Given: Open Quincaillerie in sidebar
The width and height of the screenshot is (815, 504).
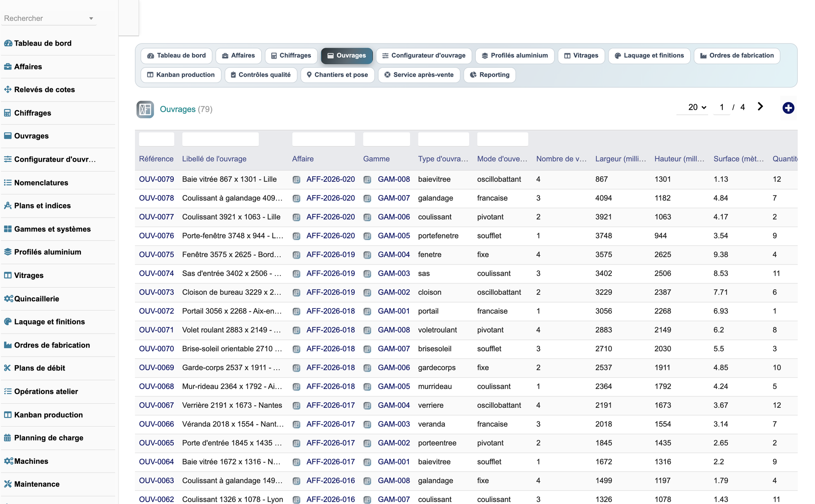Looking at the screenshot, I should (x=36, y=299).
